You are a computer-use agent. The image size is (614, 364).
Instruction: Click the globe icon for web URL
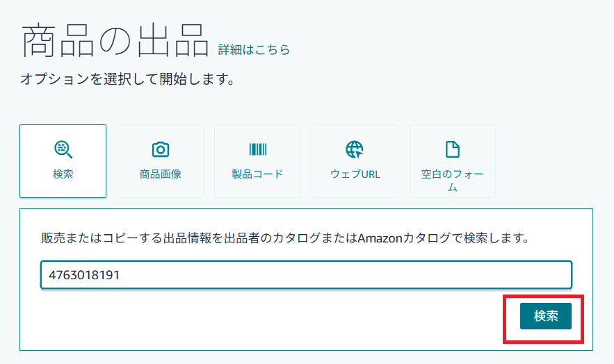[x=355, y=149]
